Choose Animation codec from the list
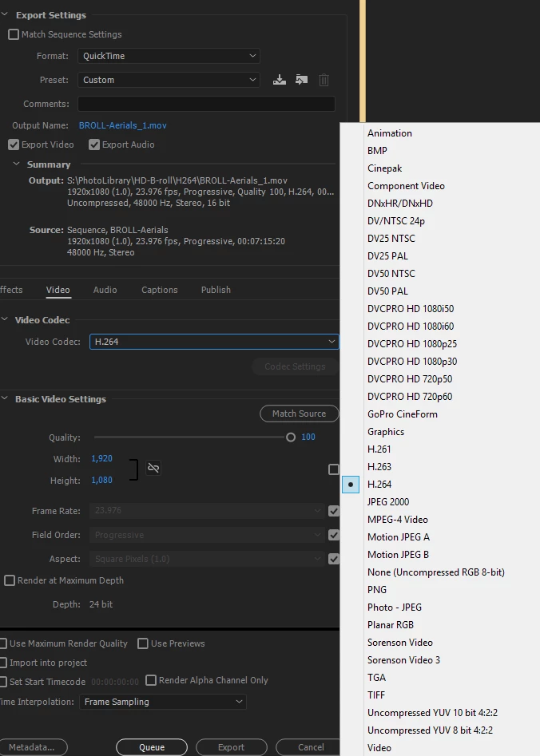Image resolution: width=540 pixels, height=756 pixels. click(390, 133)
